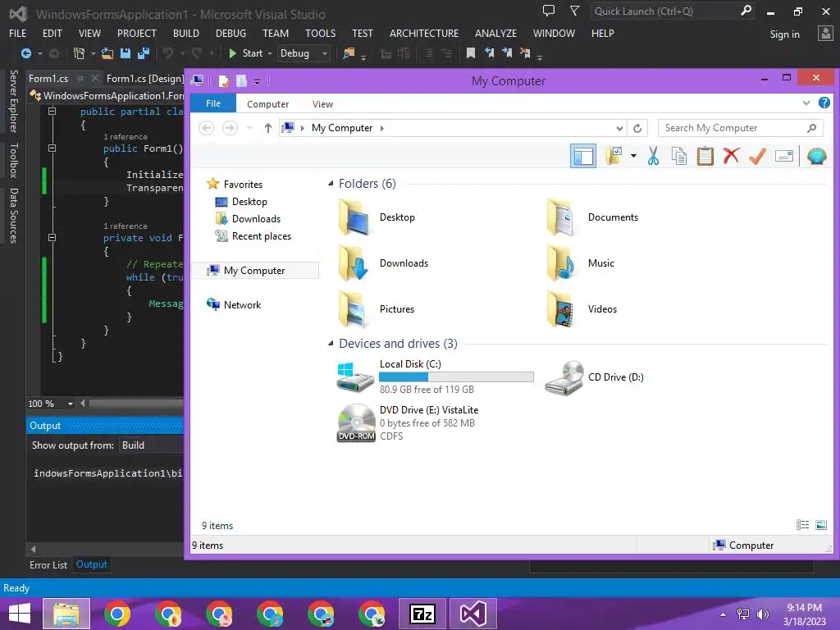Select the Documents folder
The width and height of the screenshot is (840, 630).
tap(592, 217)
